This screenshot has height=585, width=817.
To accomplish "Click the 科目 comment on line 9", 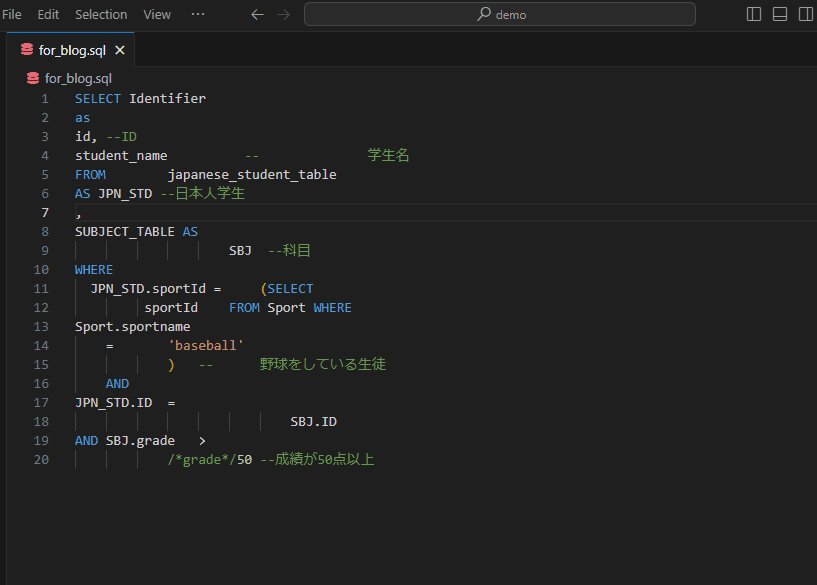I will (x=296, y=251).
